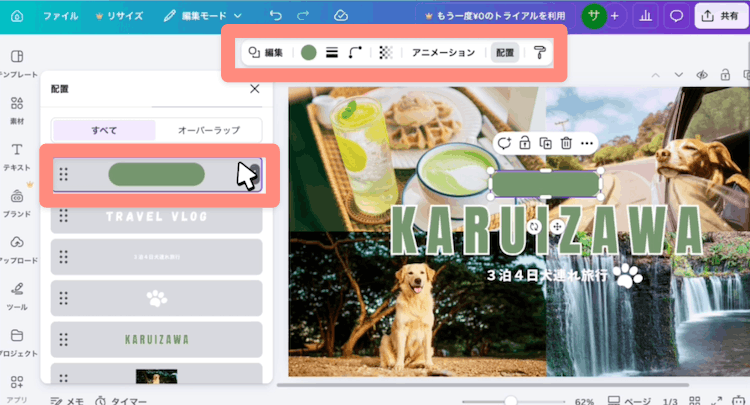Open 素材 elements panel
The image size is (750, 405).
17,110
